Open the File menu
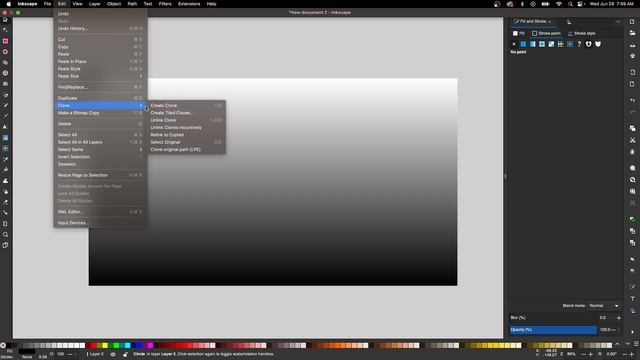640x360 pixels. 47,4
